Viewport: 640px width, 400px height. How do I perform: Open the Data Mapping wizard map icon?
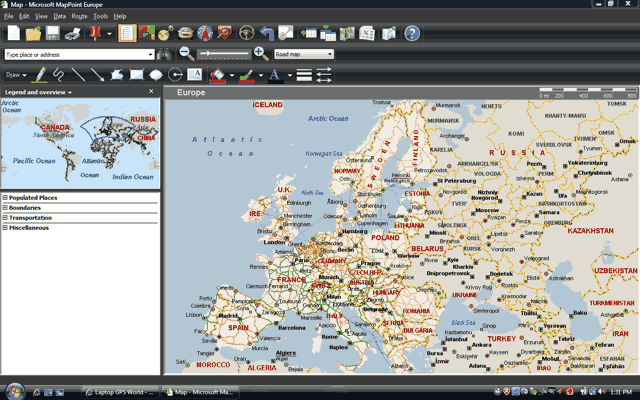pyautogui.click(x=347, y=33)
